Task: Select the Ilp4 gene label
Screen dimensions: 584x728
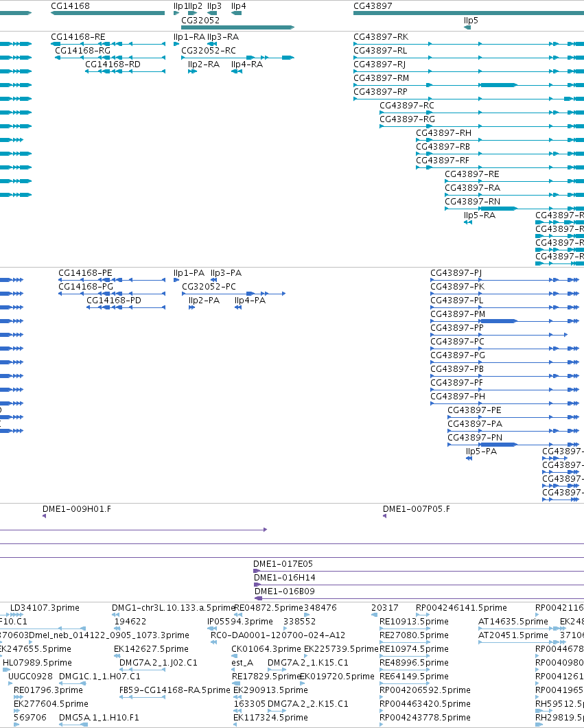Action: point(239,6)
